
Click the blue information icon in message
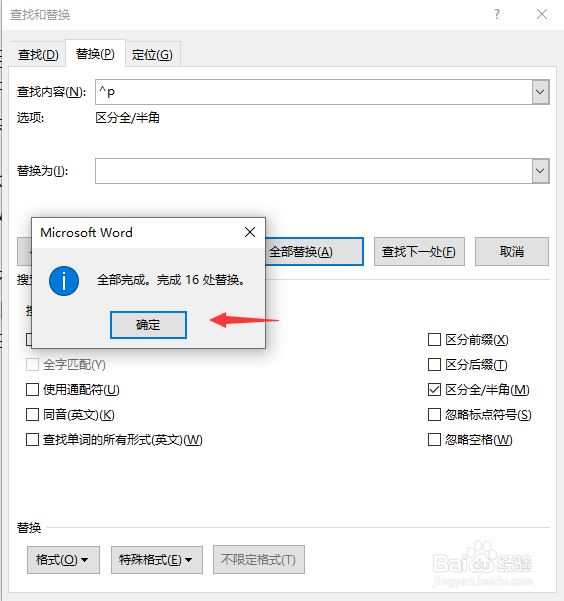point(64,281)
